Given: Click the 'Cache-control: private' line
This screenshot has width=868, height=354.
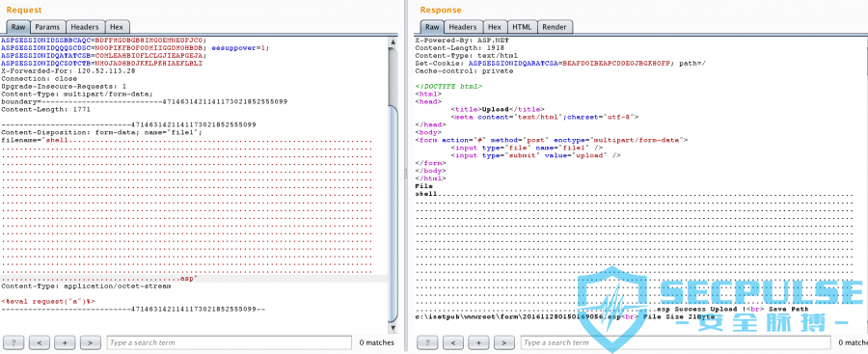Looking at the screenshot, I should click(x=464, y=71).
